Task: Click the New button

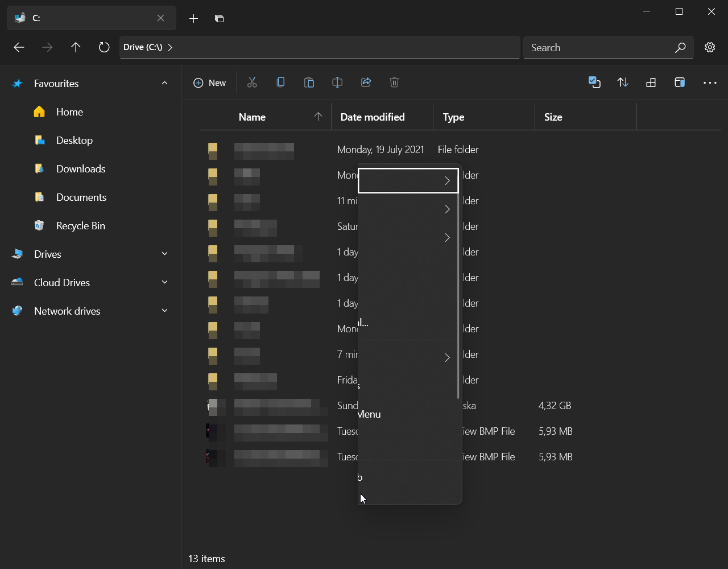Action: point(209,83)
